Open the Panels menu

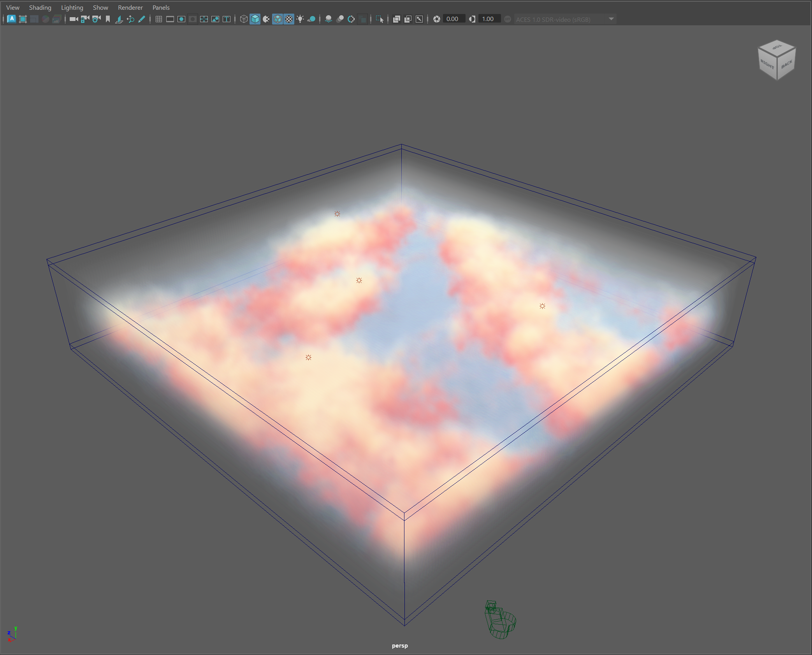161,7
